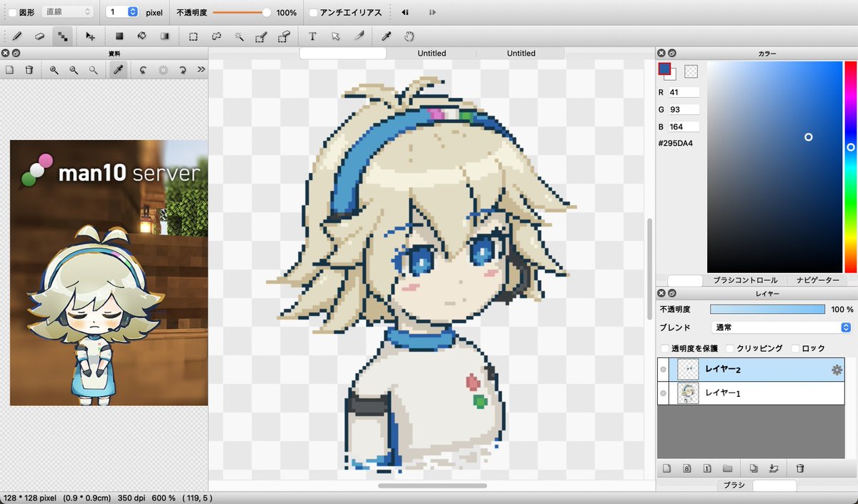Enable the 図形 shape checkbox
This screenshot has height=504, width=858.
click(12, 12)
